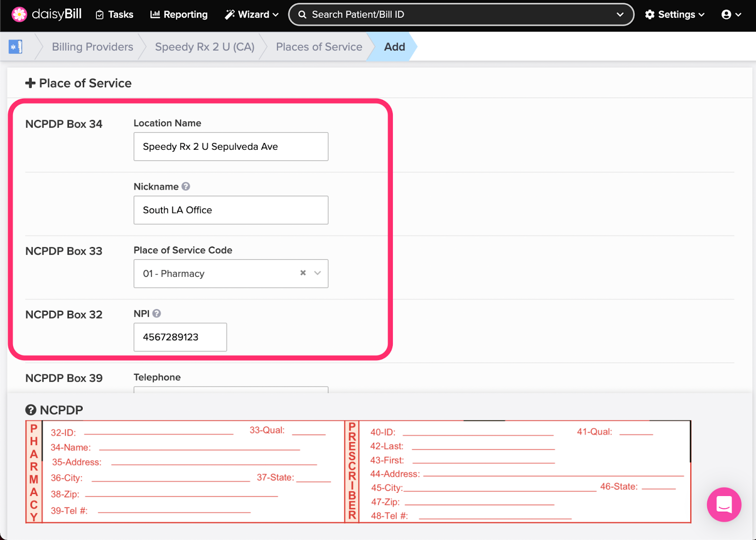Viewport: 756px width, 540px height.
Task: Click the NCPDP help question icon
Action: pos(31,410)
